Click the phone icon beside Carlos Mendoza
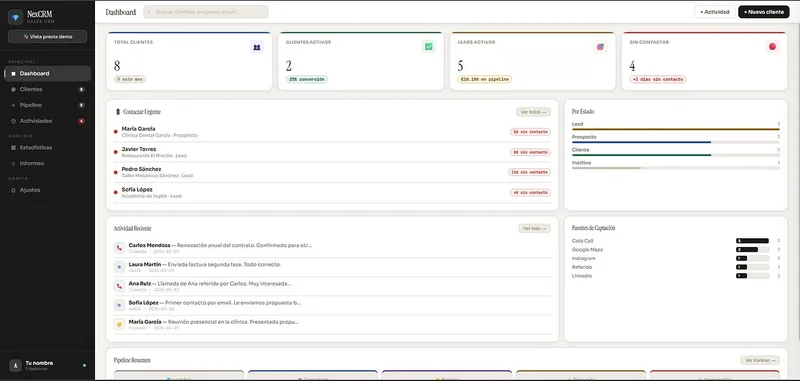The width and height of the screenshot is (800, 381). tap(119, 248)
